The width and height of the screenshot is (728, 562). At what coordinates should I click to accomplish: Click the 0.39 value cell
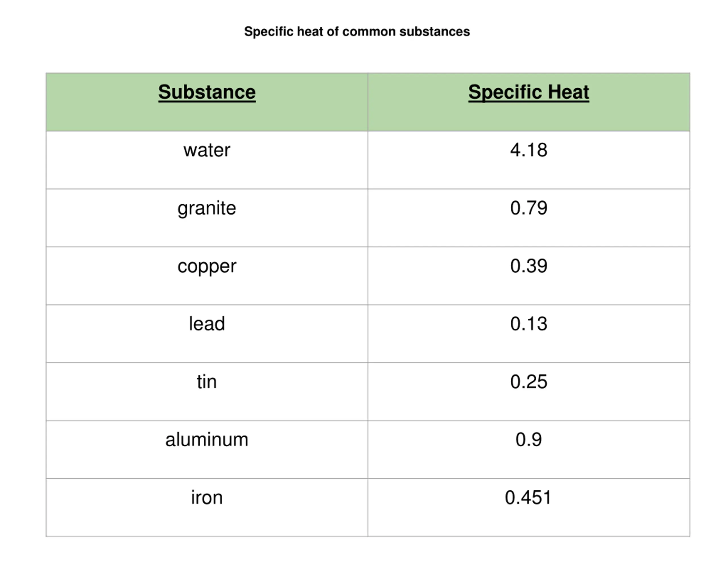(529, 276)
